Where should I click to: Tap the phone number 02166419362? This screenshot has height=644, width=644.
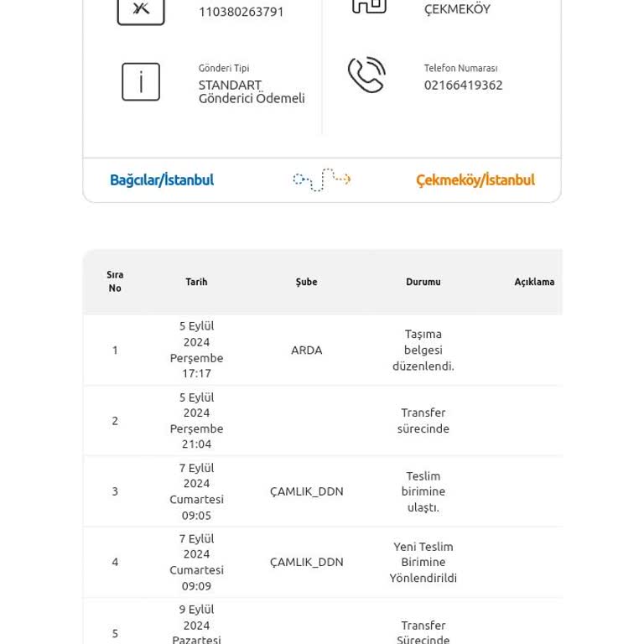coord(463,85)
